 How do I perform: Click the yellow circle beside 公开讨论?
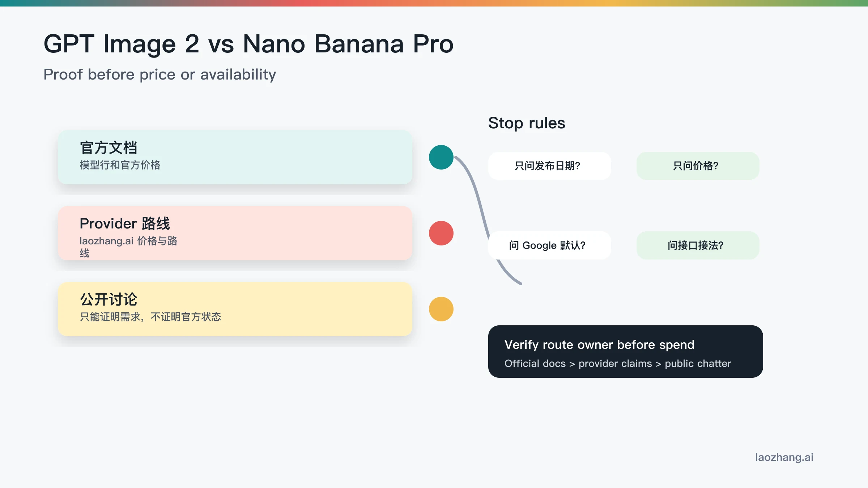(x=441, y=309)
